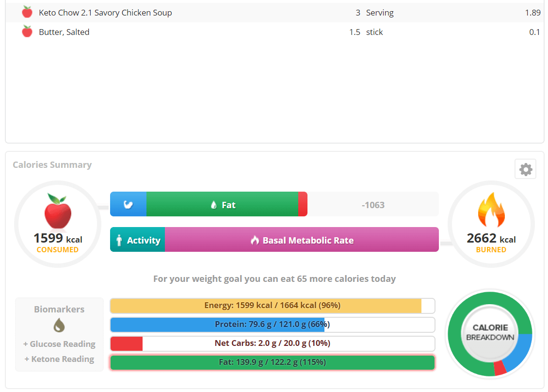Click the Energy 1599 kcal progress bar
The image size is (548, 392).
tap(273, 306)
